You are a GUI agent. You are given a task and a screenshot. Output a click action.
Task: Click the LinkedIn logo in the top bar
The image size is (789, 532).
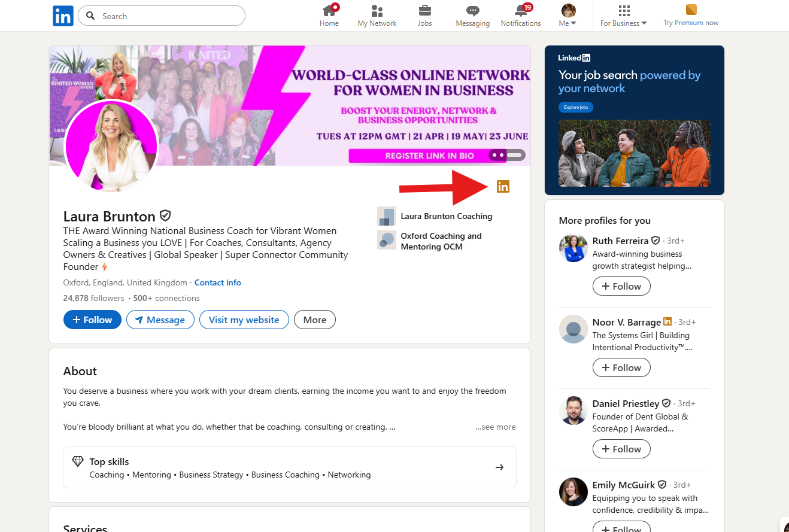pyautogui.click(x=63, y=16)
